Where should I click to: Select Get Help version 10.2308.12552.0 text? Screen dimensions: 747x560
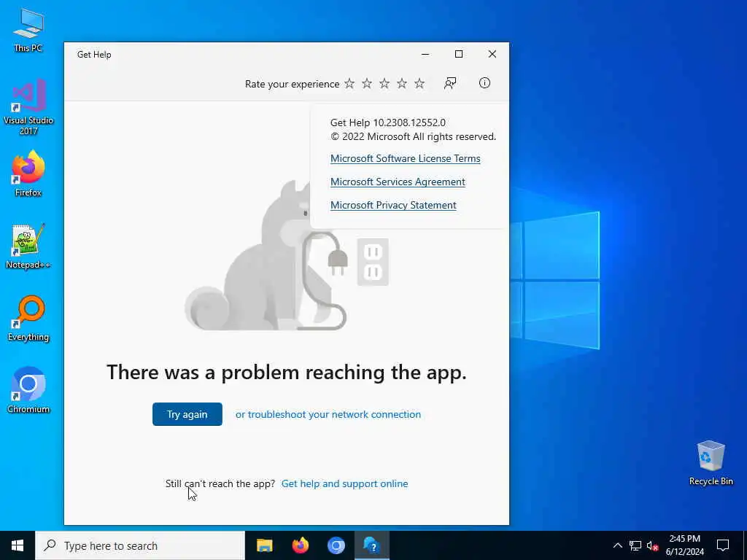(388, 122)
